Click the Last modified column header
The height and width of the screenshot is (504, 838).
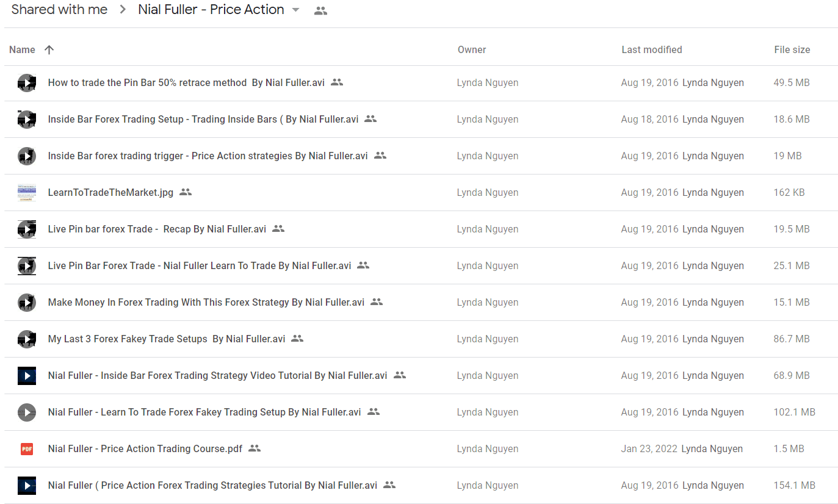coord(652,50)
